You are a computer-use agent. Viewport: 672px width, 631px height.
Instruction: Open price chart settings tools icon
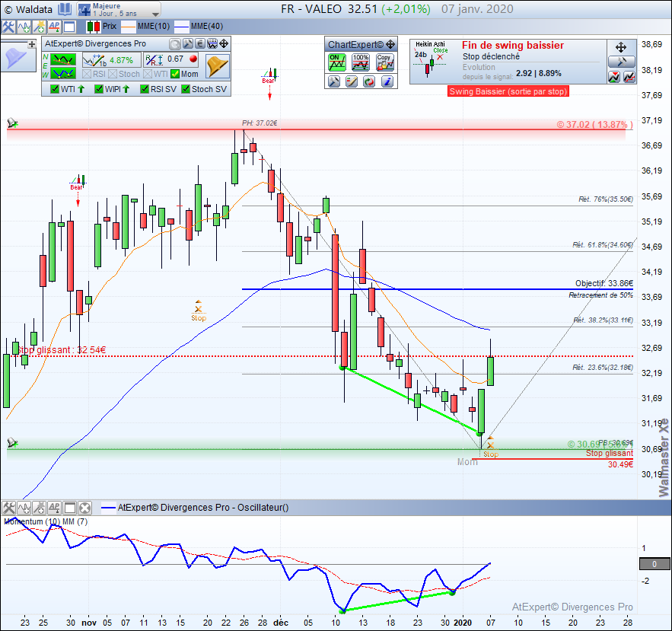(x=8, y=27)
